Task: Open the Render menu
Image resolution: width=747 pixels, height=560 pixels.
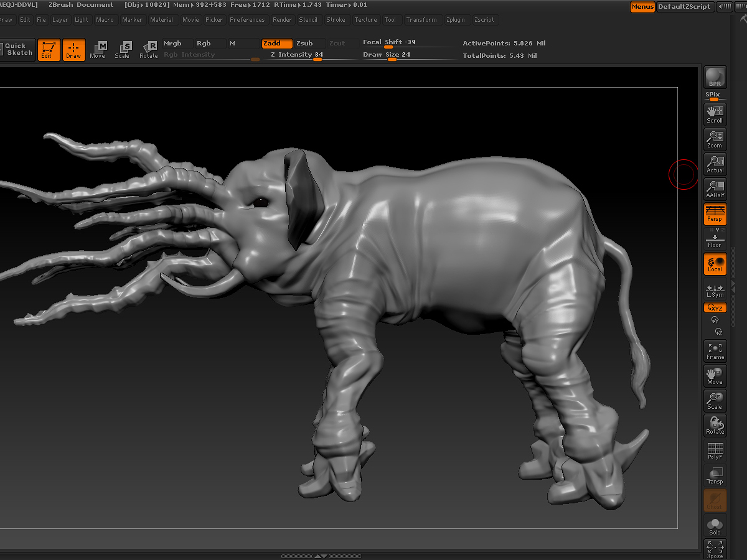Action: pyautogui.click(x=282, y=20)
